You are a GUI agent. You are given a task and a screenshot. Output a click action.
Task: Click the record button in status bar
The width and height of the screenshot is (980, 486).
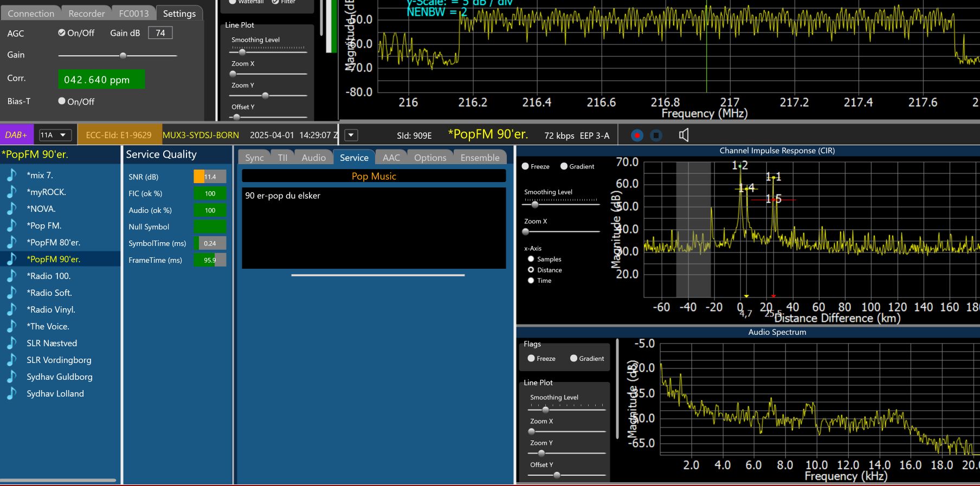point(637,135)
